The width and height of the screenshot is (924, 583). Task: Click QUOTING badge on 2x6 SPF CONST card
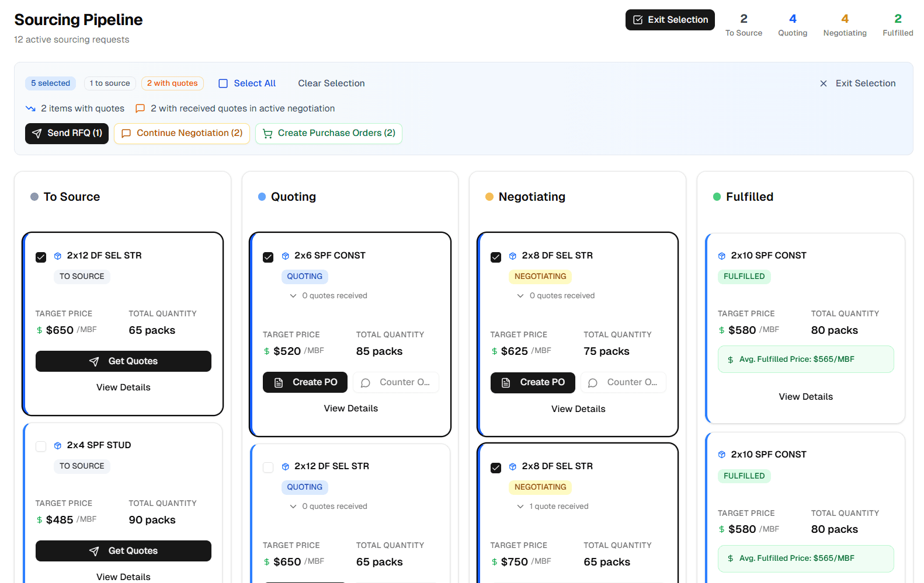(304, 277)
